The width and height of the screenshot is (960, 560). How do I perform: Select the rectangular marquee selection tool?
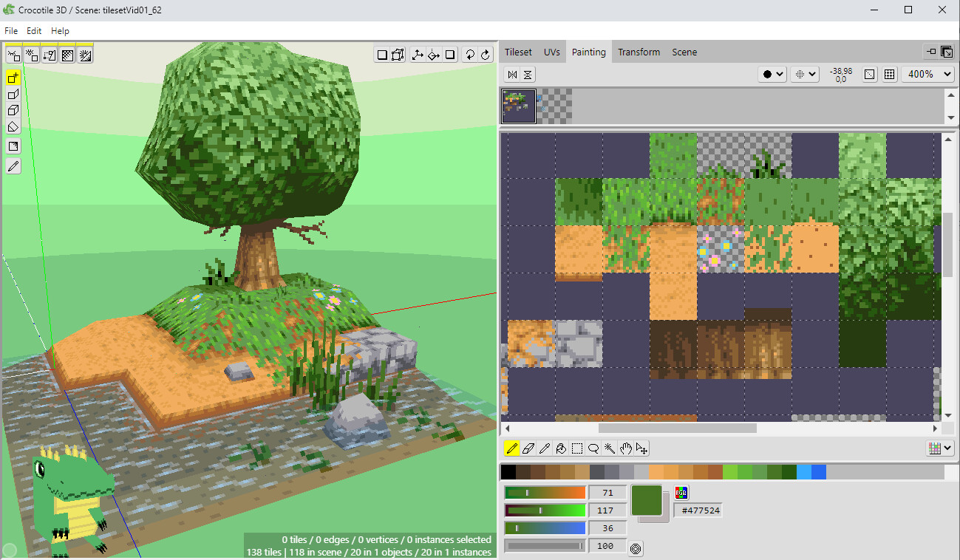click(577, 448)
